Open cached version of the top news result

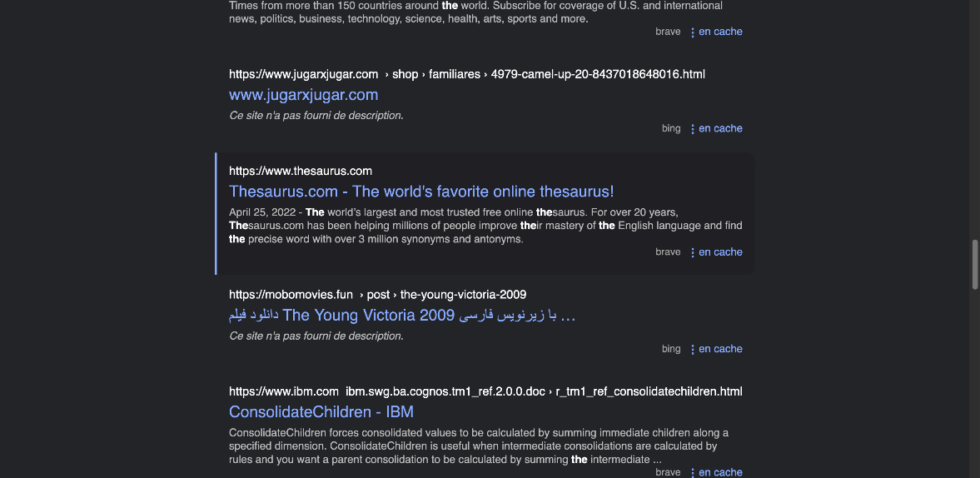720,32
